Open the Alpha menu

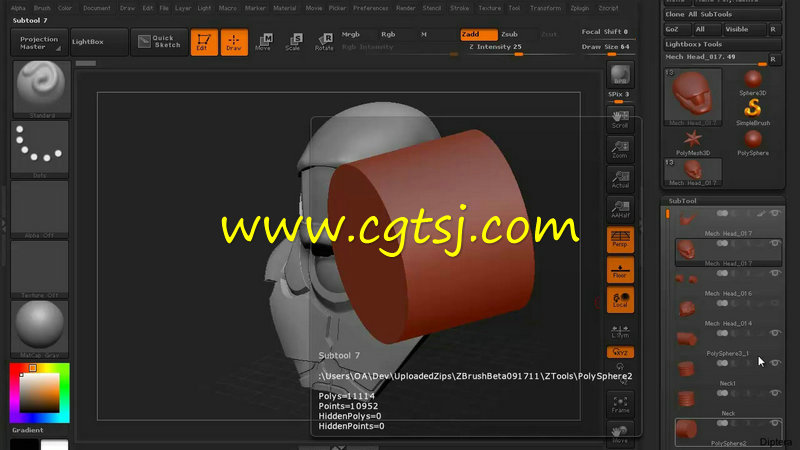point(18,8)
